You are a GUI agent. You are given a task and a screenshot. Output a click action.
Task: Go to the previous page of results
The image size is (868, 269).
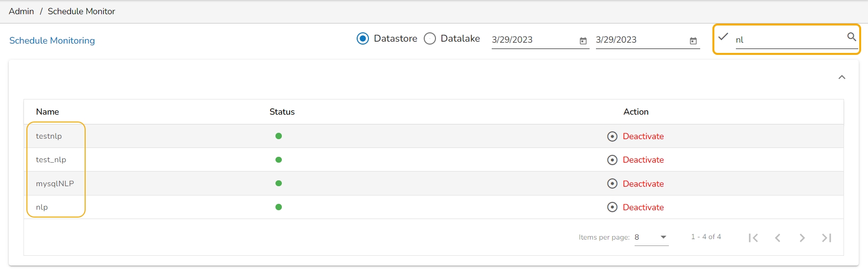pos(777,238)
